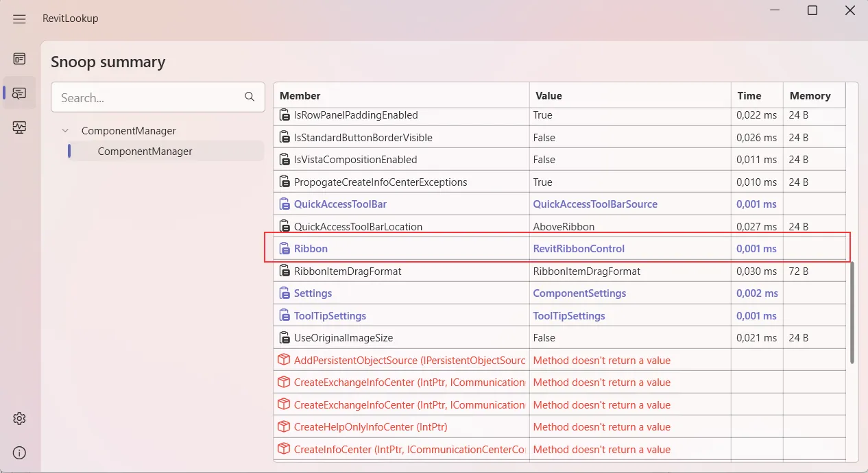Click the method cube icon beside CreateInfoCenter

tap(284, 450)
